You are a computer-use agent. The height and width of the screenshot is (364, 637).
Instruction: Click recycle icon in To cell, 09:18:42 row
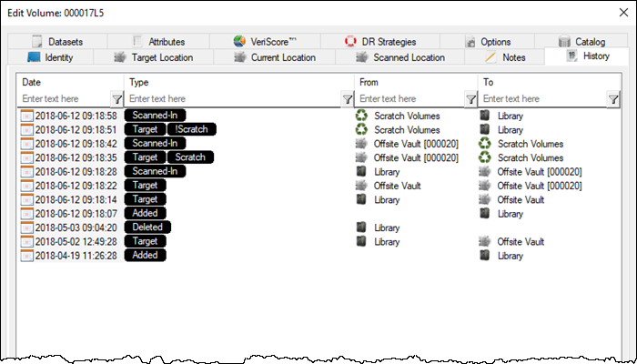(485, 144)
